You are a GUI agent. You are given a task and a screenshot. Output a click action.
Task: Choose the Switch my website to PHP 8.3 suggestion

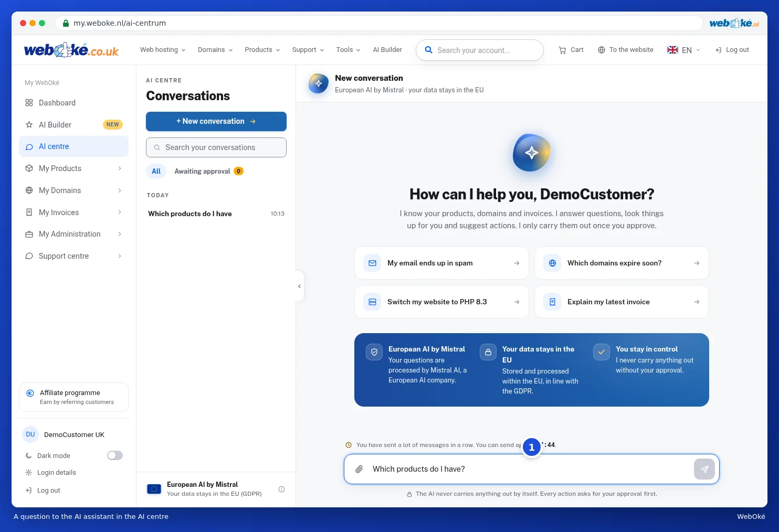(441, 302)
